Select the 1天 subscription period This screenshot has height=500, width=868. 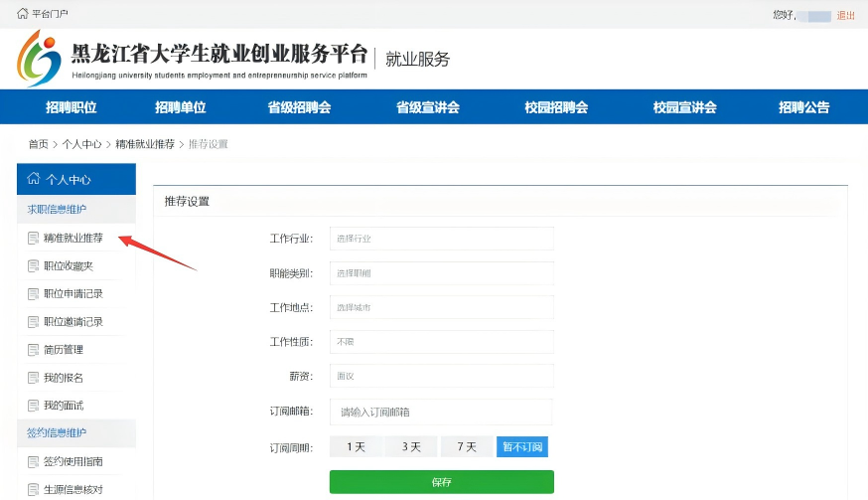point(356,447)
